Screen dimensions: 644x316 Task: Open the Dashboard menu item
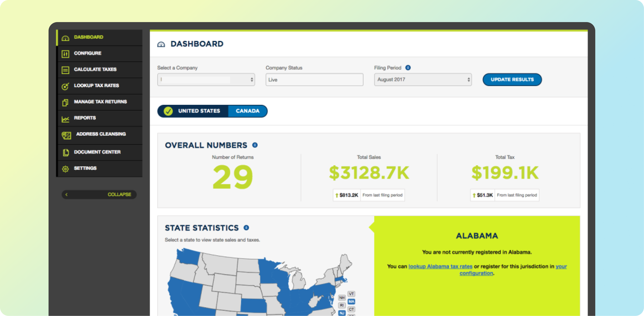pos(88,37)
